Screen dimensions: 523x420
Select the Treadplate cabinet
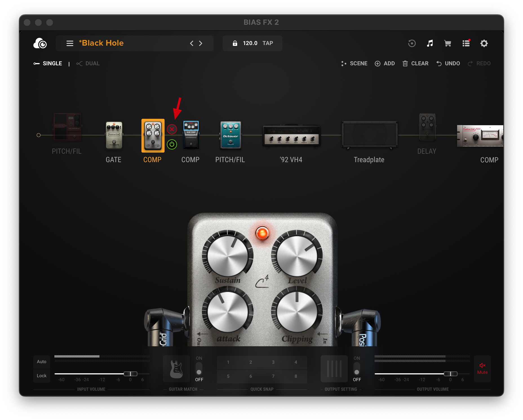point(369,135)
